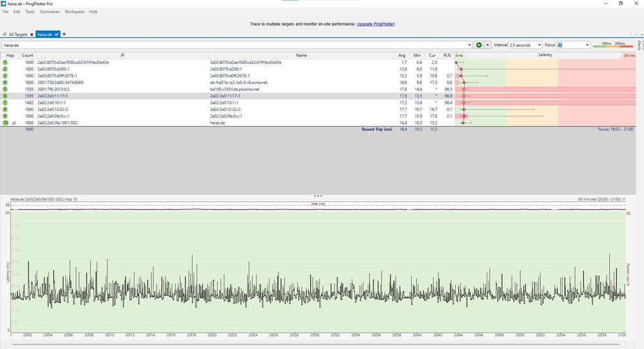Click the hop 4 green circle icon
The image size is (644, 349).
5,83
